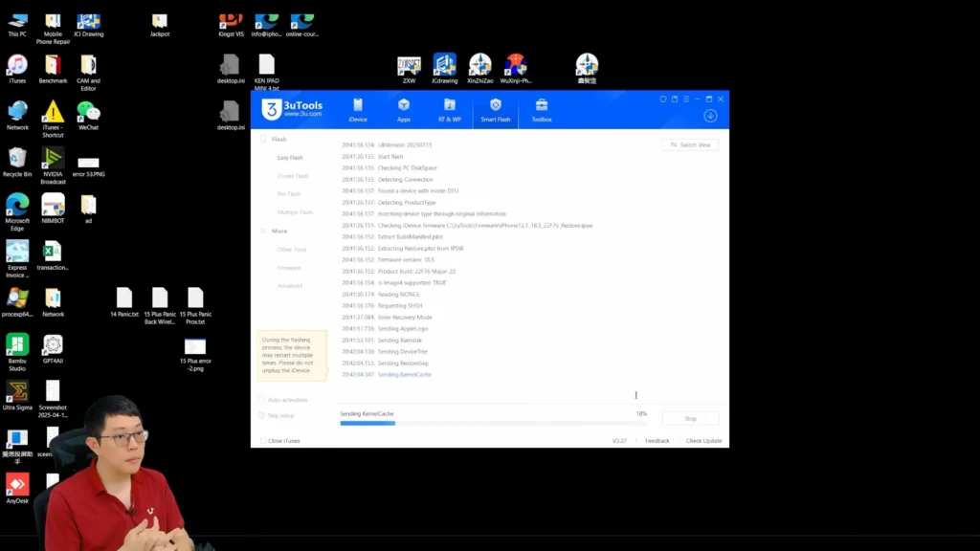The image size is (980, 551).
Task: Open the Microsoft Edge desktop icon
Action: (x=17, y=212)
